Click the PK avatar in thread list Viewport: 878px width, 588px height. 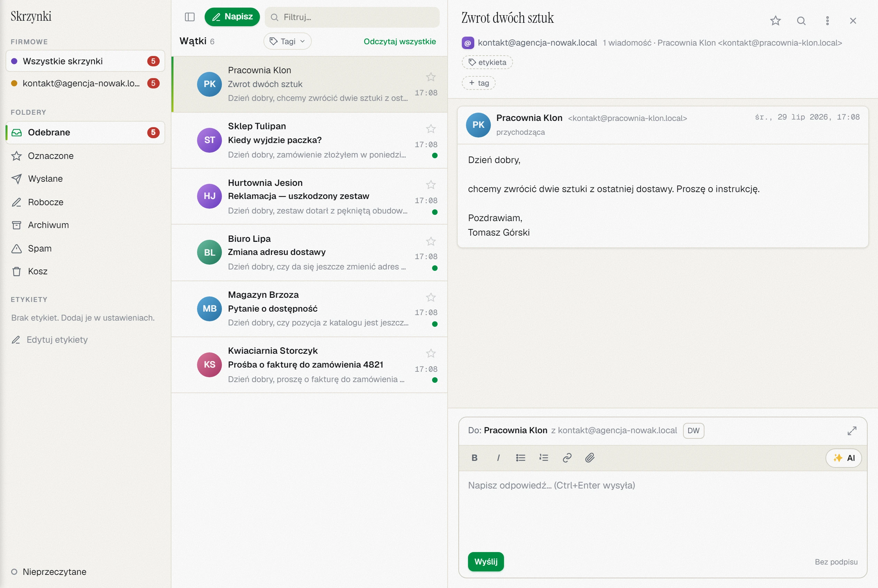(209, 84)
